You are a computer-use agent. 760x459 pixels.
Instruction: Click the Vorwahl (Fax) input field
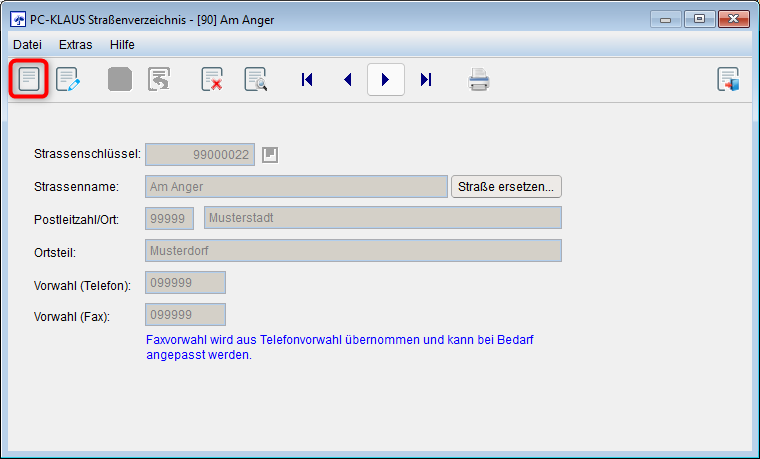pyautogui.click(x=185, y=314)
